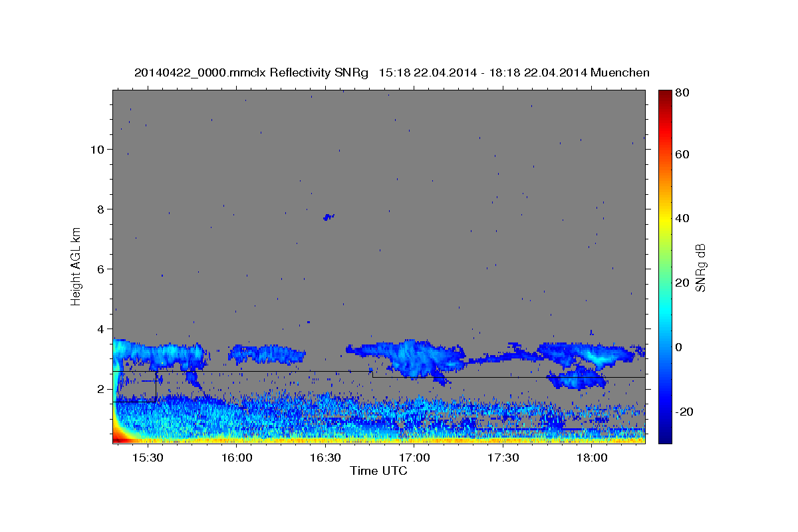Click the plot title text '20140422_0000.mmclx Reflectivity SNRg'

pos(251,72)
